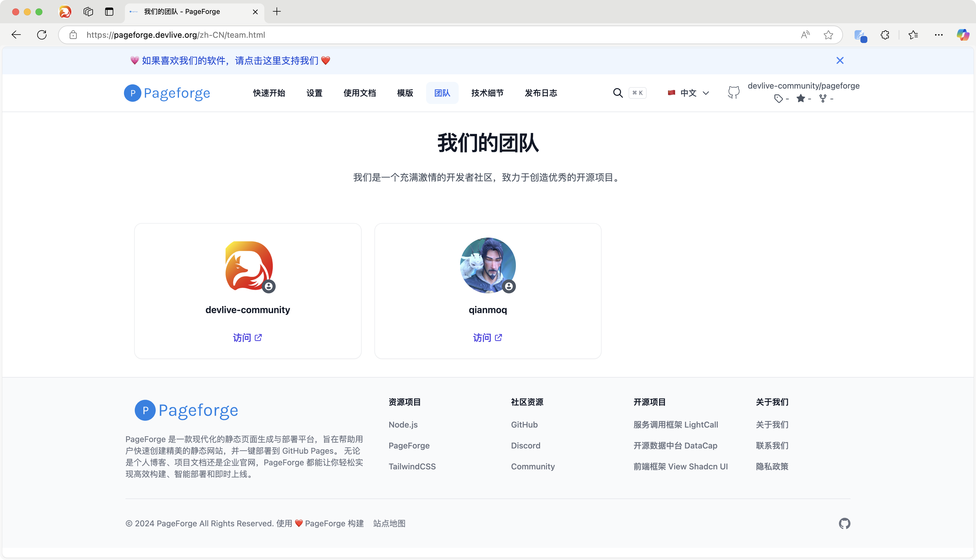The height and width of the screenshot is (560, 976).
Task: Open 开源数据中台 DataCap link
Action: (675, 445)
